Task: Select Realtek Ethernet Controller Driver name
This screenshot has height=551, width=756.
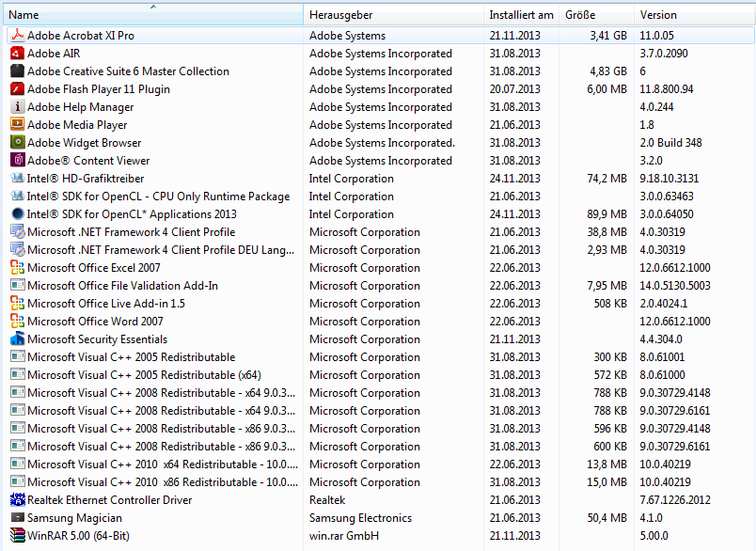Action: coord(109,499)
